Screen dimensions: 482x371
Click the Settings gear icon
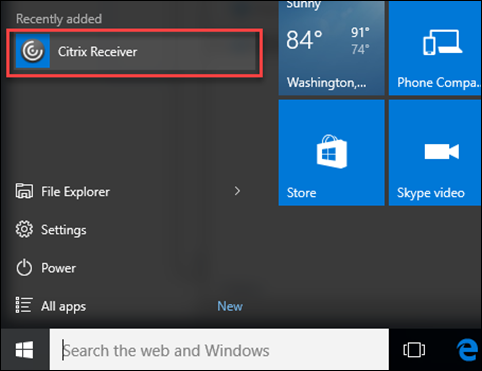[24, 229]
